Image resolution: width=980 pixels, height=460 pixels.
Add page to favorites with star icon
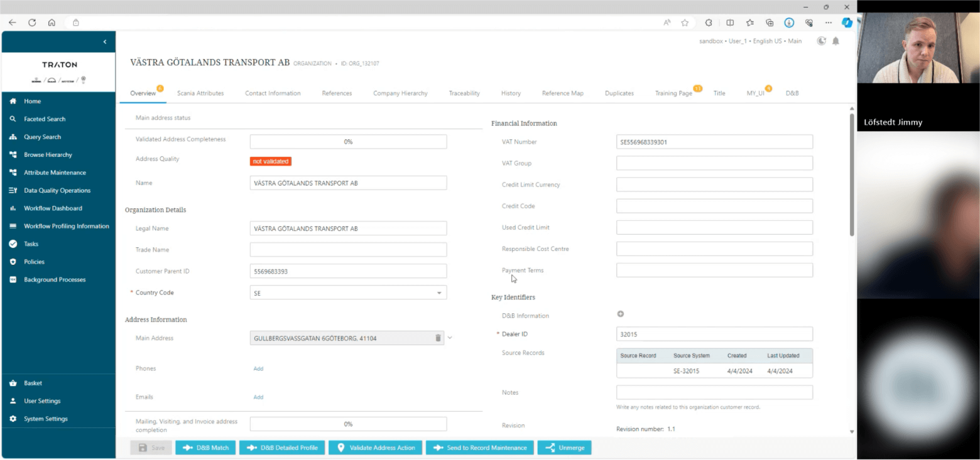pos(685,23)
